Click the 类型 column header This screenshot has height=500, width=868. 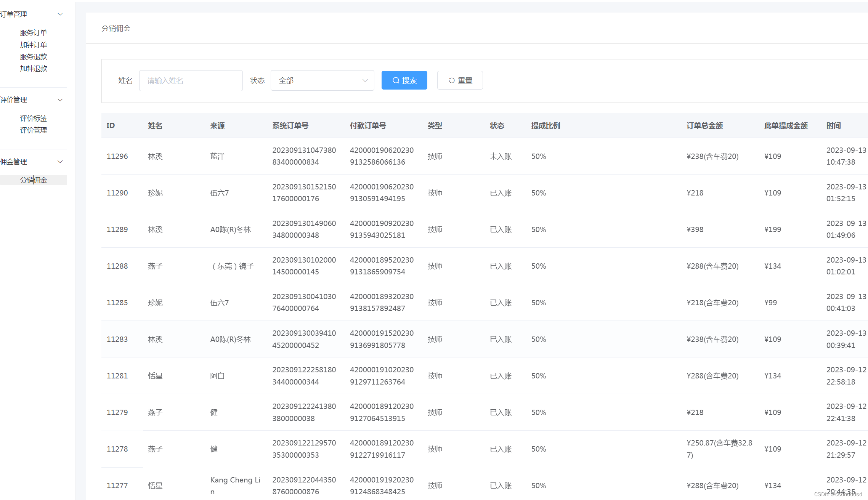(435, 125)
